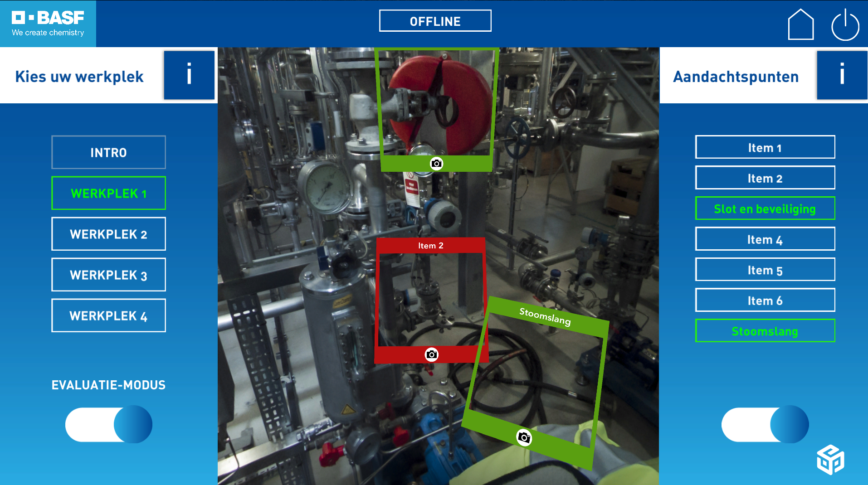The image size is (868, 485).
Task: Open info for Kies uw werkplek
Action: click(x=189, y=75)
